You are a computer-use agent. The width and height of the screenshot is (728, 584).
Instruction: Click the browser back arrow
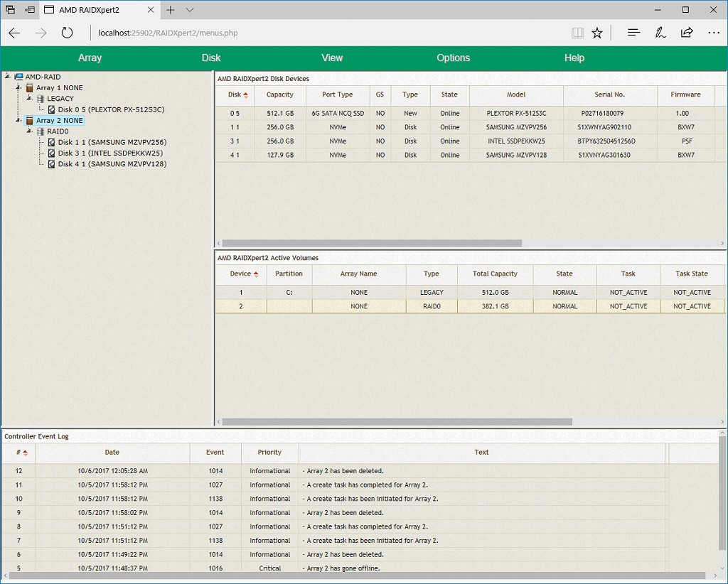pyautogui.click(x=14, y=33)
